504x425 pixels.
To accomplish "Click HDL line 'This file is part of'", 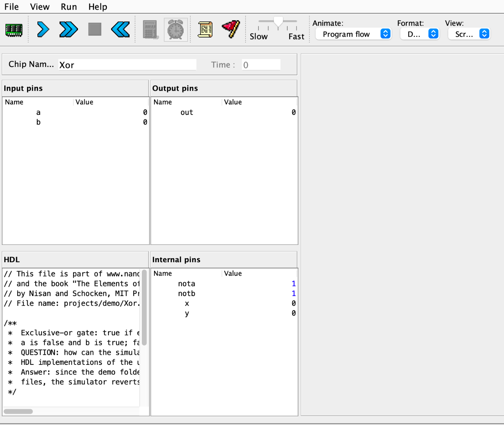I will (72, 274).
